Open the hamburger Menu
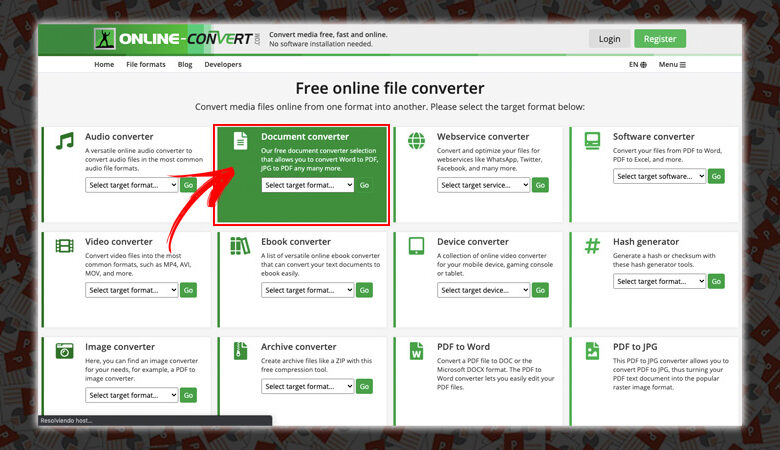The image size is (780, 450). pos(672,65)
